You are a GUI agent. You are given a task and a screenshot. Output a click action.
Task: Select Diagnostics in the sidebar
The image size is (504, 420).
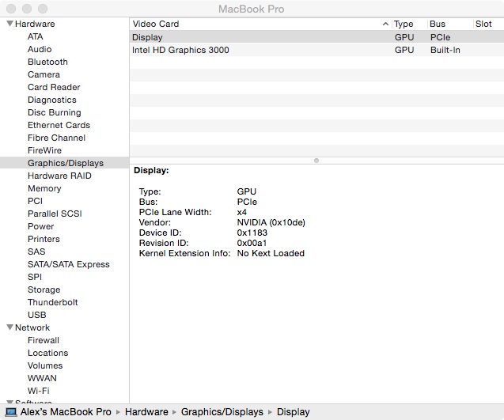[x=52, y=100]
